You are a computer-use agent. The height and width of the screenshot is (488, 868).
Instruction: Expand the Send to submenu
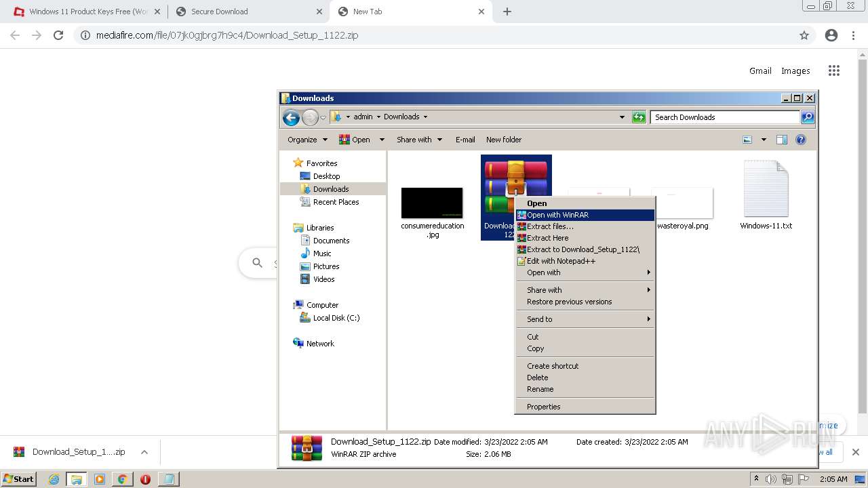[585, 319]
